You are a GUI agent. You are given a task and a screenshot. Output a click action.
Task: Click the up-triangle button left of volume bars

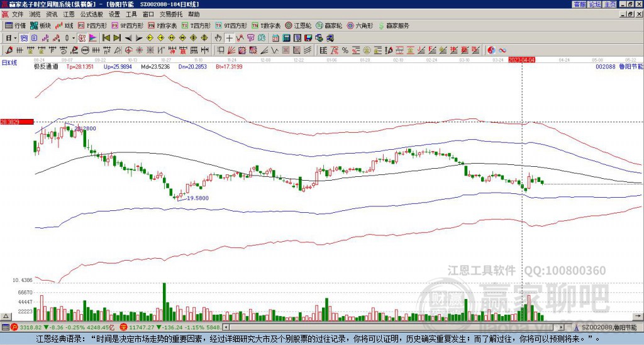tap(6, 317)
